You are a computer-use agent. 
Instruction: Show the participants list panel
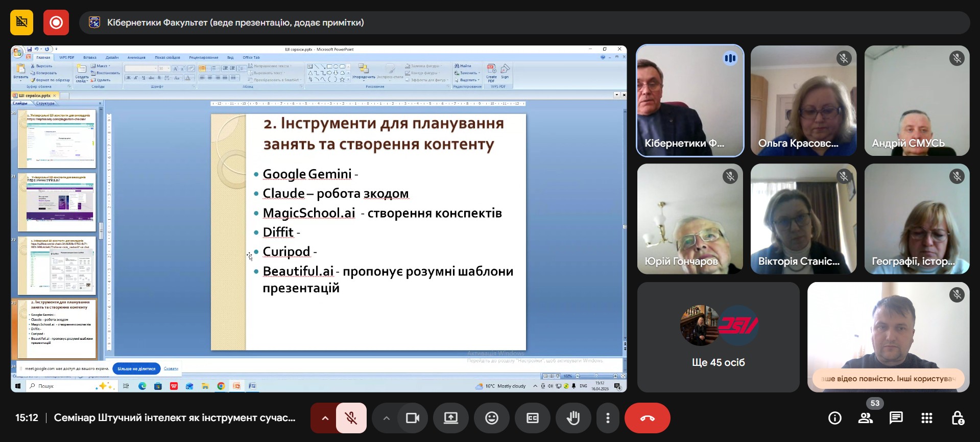pyautogui.click(x=866, y=418)
